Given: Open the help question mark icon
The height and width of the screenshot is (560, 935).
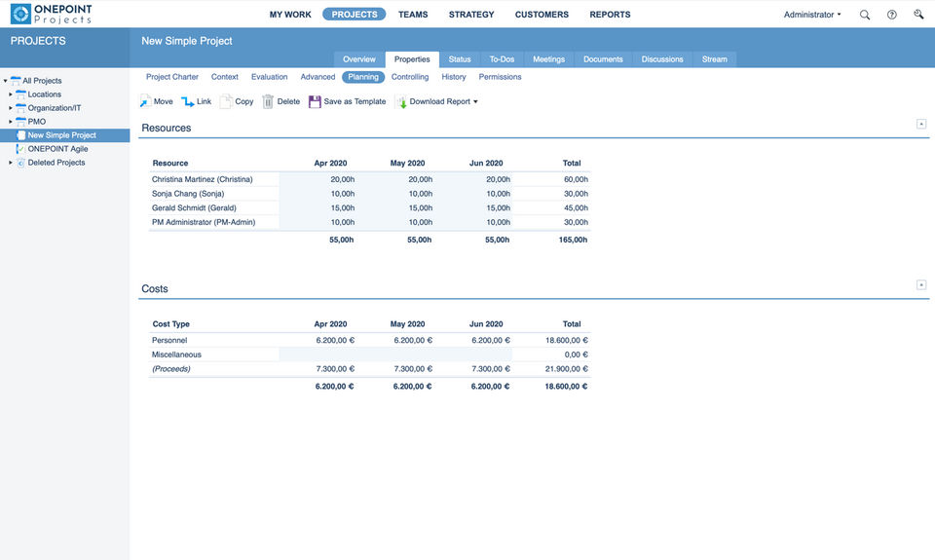Looking at the screenshot, I should pyautogui.click(x=891, y=15).
